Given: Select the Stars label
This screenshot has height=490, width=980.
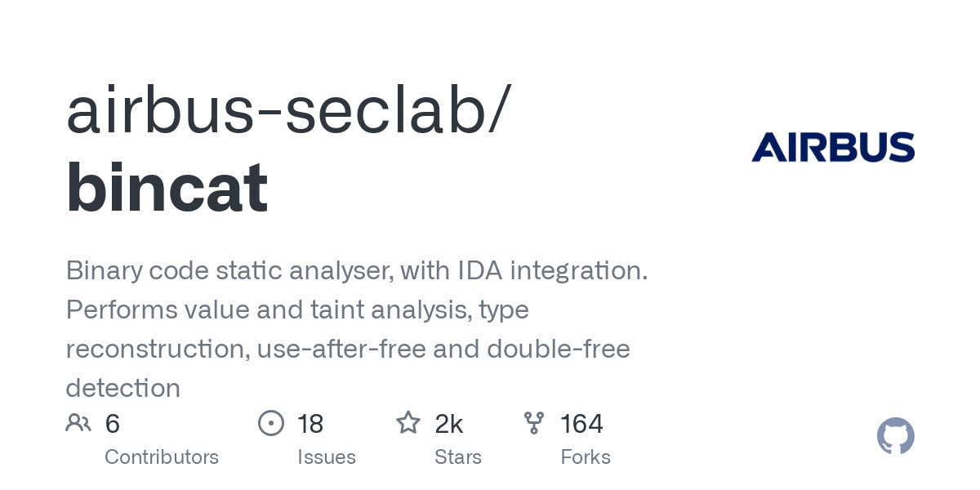Looking at the screenshot, I should click(x=458, y=457).
